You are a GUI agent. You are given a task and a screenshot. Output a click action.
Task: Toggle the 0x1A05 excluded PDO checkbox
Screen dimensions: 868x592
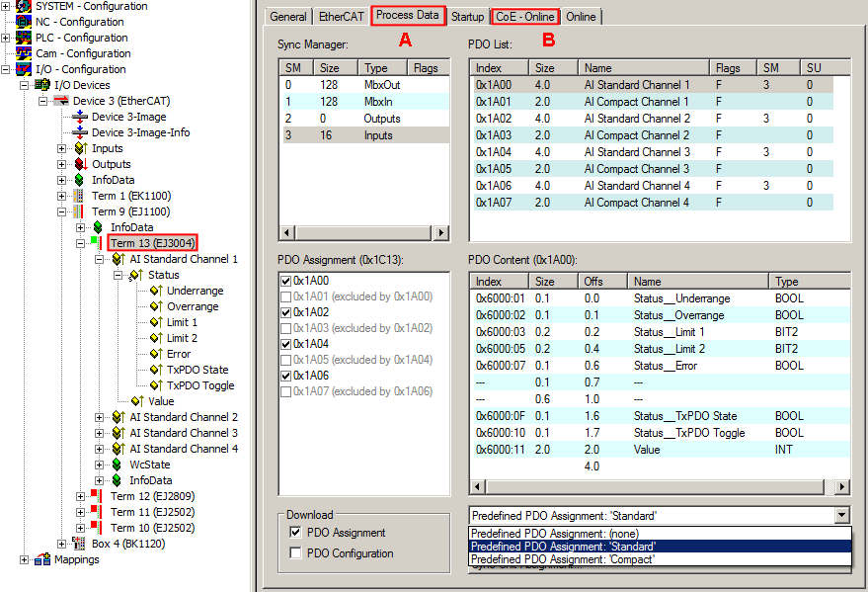(285, 360)
